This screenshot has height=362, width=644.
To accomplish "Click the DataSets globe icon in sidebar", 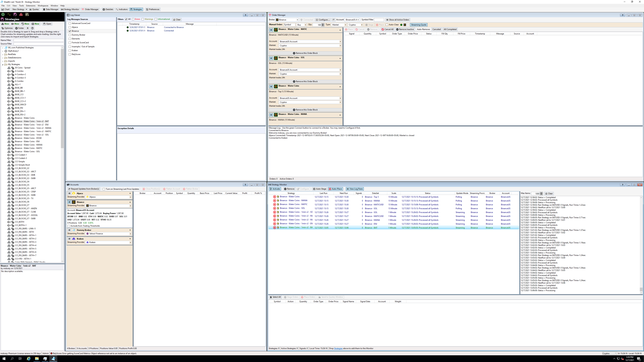I will 3,14.
